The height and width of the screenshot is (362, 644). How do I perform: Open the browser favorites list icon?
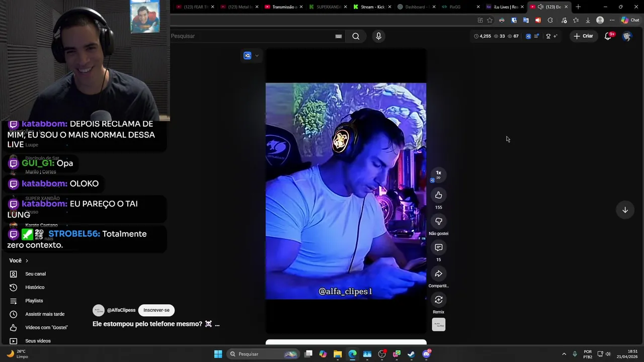pyautogui.click(x=576, y=20)
